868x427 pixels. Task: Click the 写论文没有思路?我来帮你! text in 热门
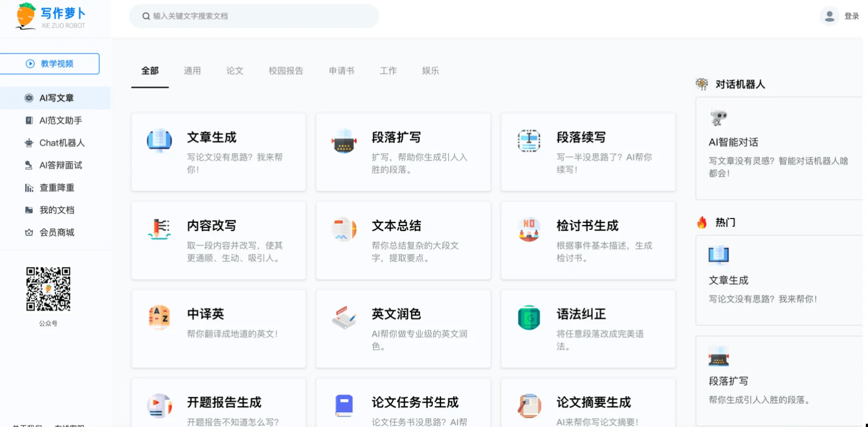click(x=763, y=299)
